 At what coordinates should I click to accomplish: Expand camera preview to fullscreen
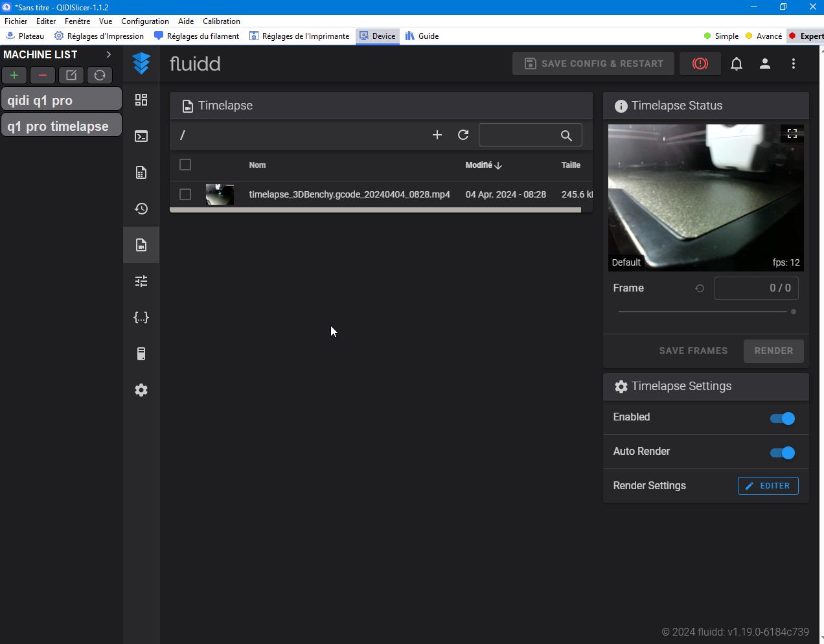(792, 133)
